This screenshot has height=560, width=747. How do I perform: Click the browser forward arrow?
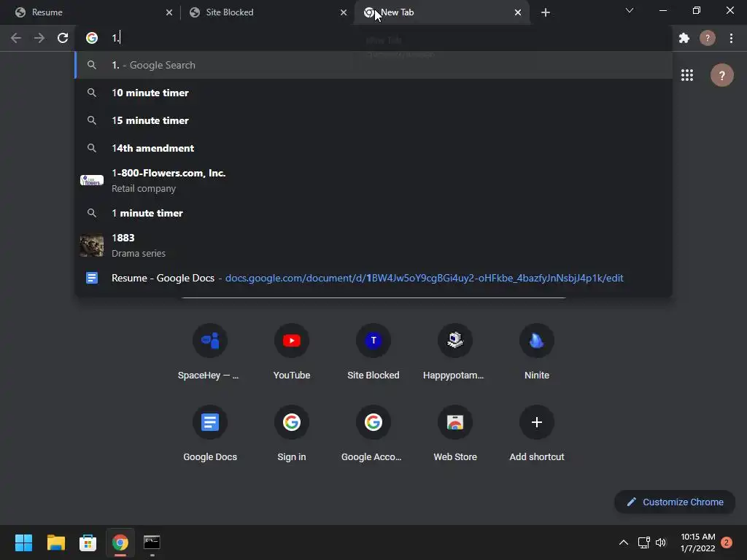point(39,38)
